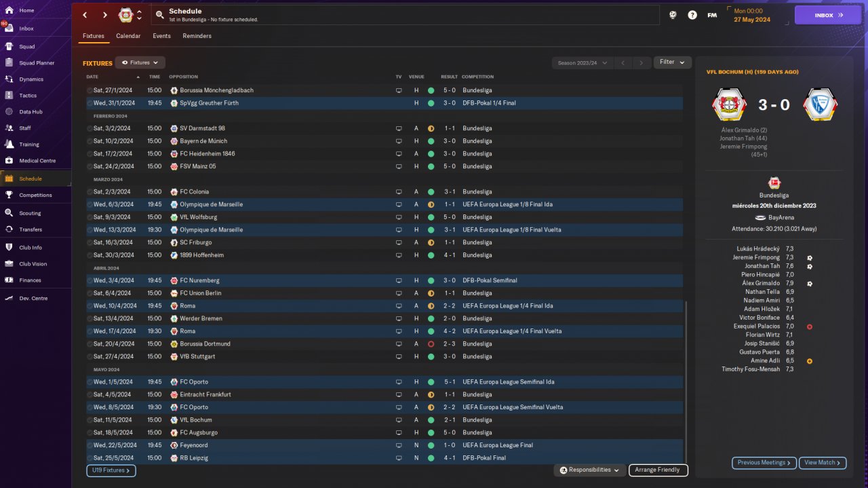The image size is (868, 488).
Task: Toggle marker on Sat, 20/4/2024 row
Action: 90,344
